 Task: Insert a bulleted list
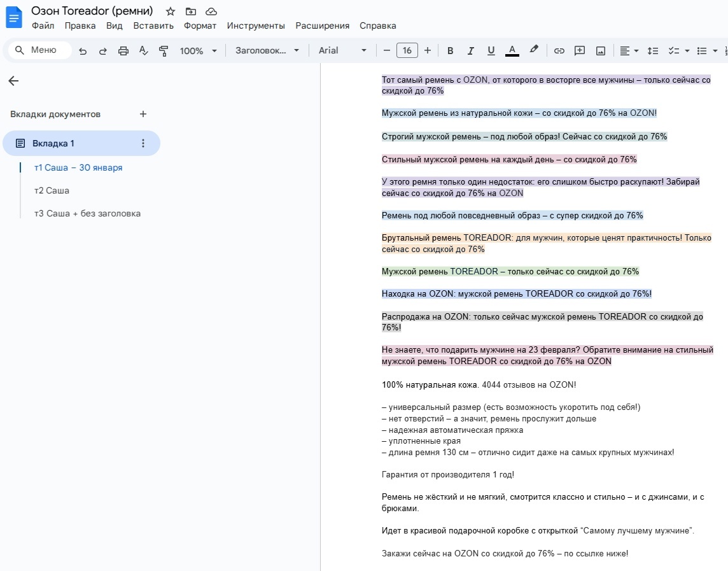pyautogui.click(x=702, y=51)
